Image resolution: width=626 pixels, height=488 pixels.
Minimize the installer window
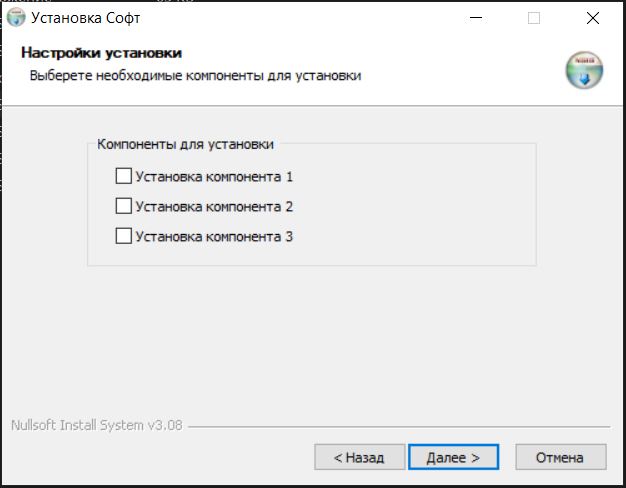475,17
